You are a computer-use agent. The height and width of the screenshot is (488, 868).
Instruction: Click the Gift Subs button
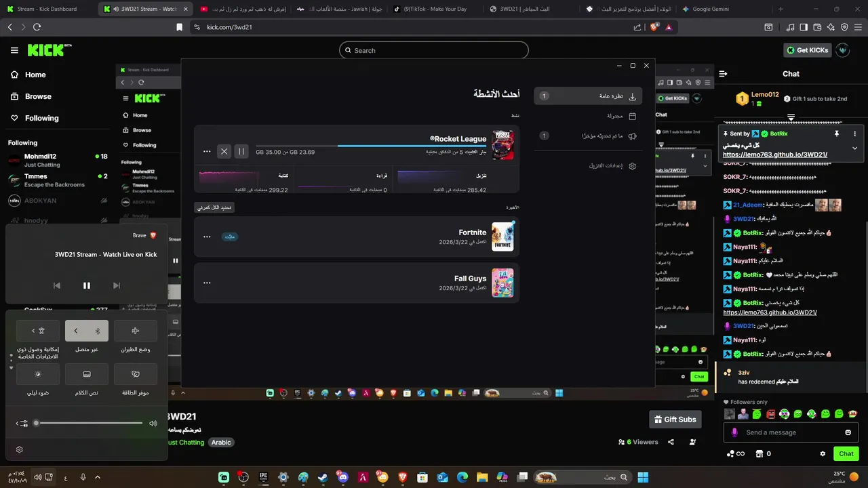(674, 420)
